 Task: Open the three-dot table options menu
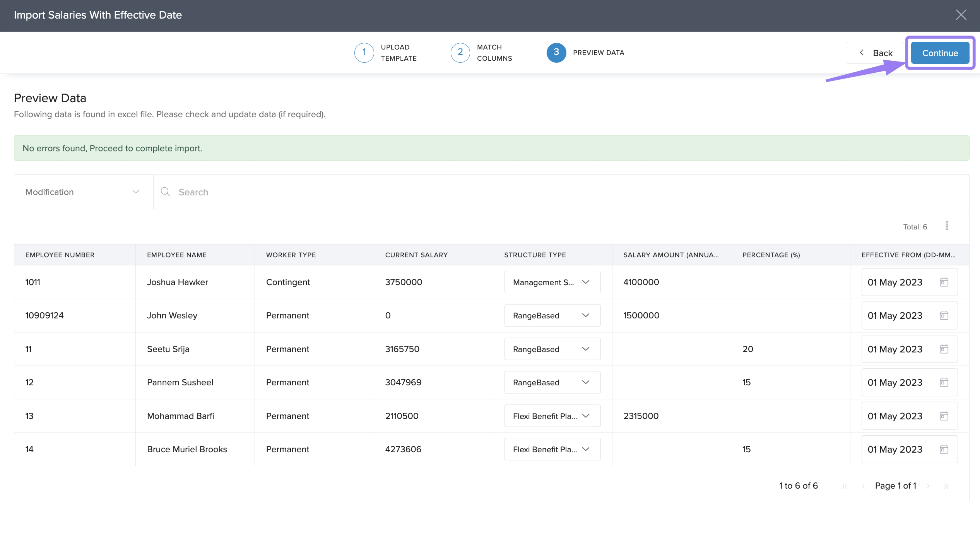pyautogui.click(x=947, y=226)
